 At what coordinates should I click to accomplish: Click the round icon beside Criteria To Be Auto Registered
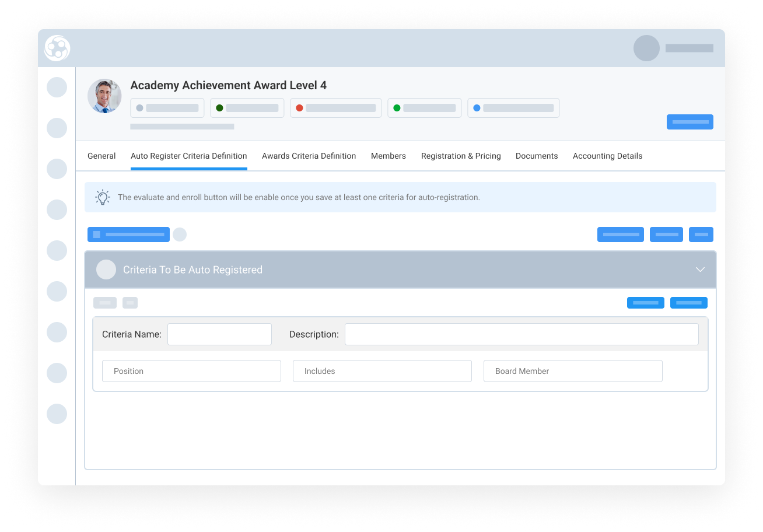(106, 269)
